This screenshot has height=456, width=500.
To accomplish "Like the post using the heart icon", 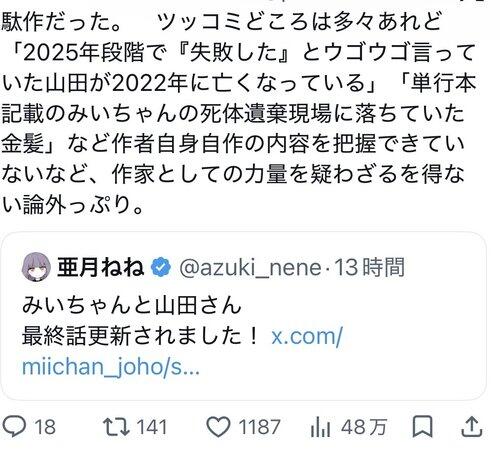I will (x=218, y=427).
